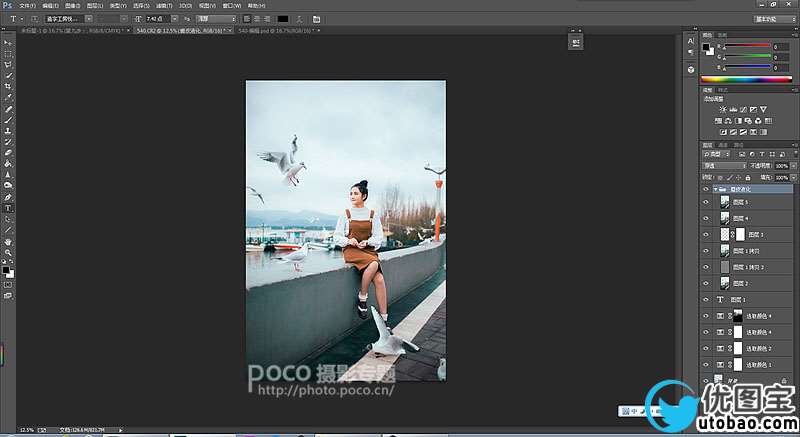Viewport: 800px width, 437px height.
Task: Open the layer fill percentage dropdown arrow
Action: (793, 177)
